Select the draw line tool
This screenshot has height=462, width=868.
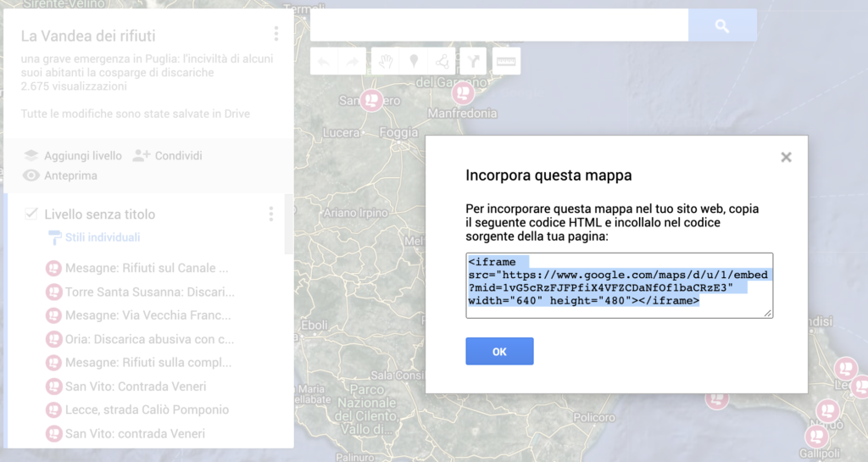[442, 61]
